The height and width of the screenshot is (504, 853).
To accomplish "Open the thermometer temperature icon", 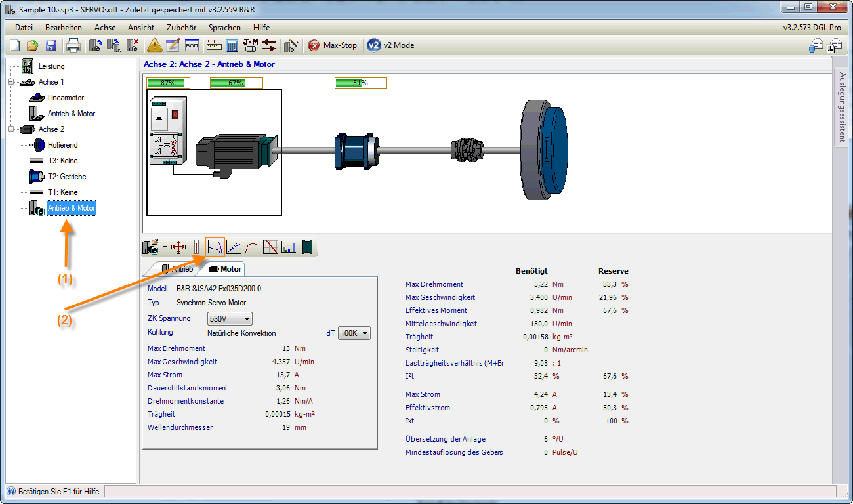I will coord(196,247).
